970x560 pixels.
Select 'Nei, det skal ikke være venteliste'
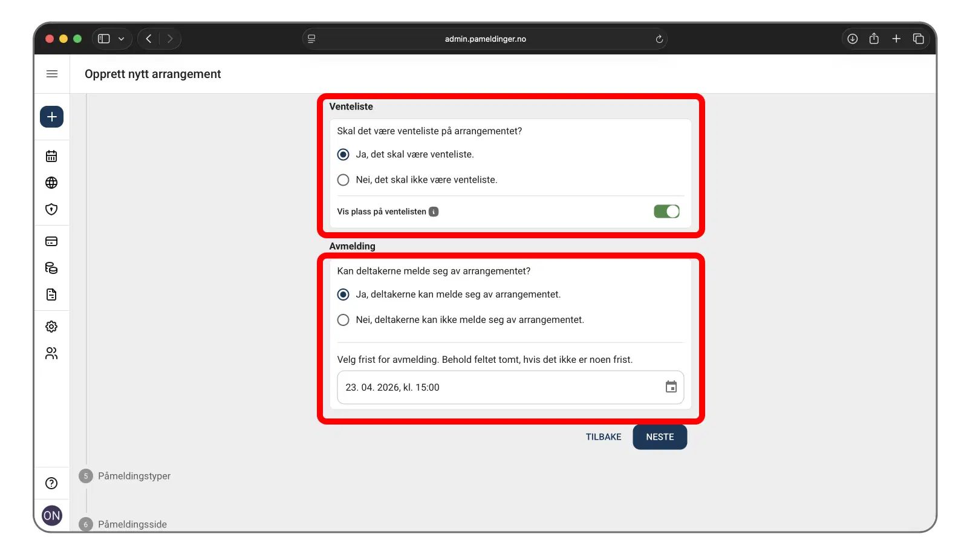[343, 180]
